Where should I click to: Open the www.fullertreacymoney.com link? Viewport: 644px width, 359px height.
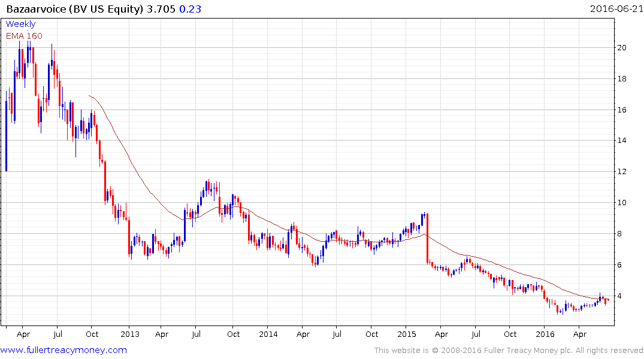64,350
